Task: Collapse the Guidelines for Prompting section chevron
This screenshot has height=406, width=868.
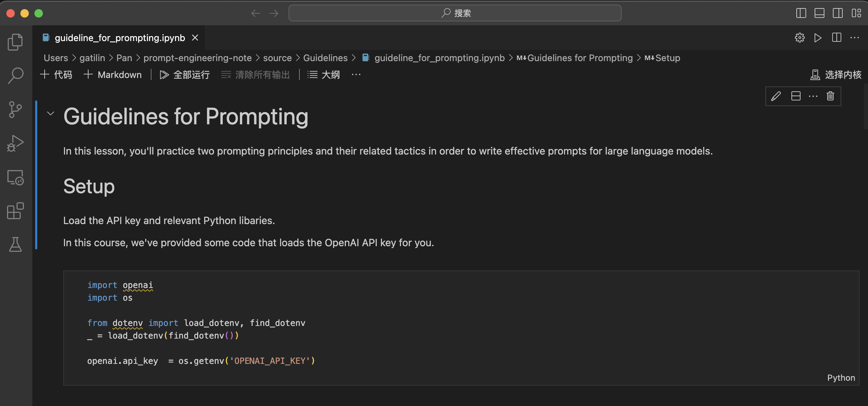Action: coord(51,113)
